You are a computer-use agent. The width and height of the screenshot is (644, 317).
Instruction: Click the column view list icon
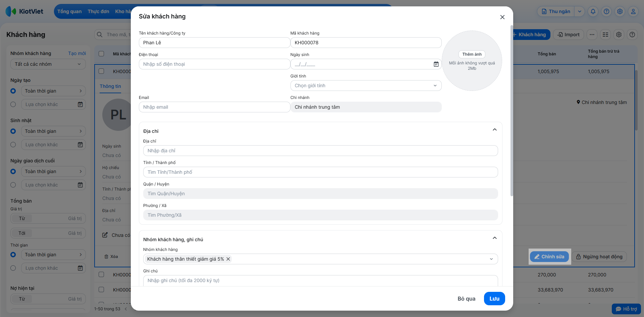tap(605, 35)
